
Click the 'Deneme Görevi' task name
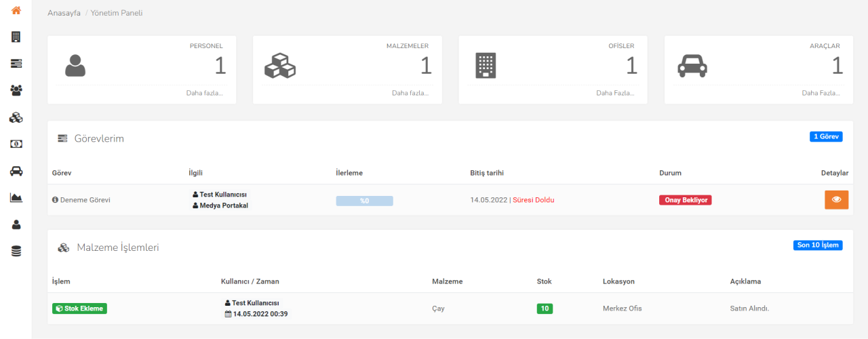[x=85, y=200]
